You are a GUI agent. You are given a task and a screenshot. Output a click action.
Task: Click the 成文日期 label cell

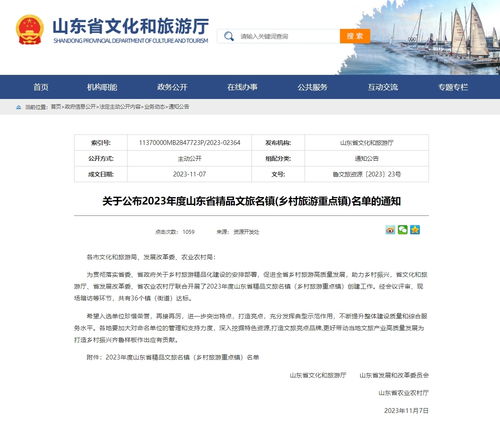(x=101, y=174)
